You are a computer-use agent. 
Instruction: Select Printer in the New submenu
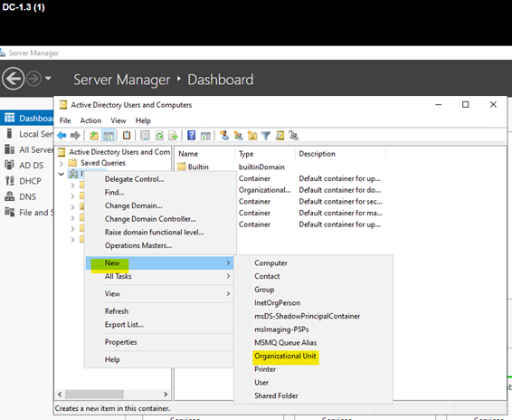click(313, 369)
